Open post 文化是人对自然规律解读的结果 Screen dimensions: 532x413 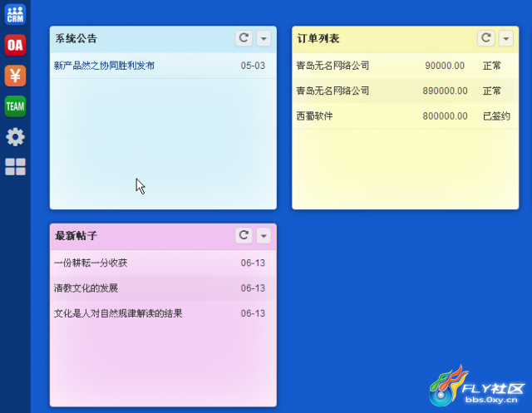(x=118, y=313)
